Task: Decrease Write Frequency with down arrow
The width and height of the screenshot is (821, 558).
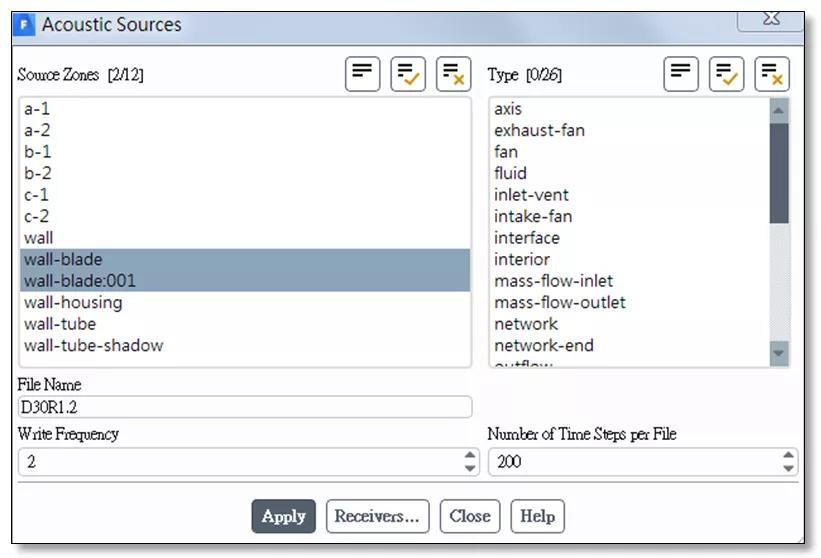Action: point(471,468)
